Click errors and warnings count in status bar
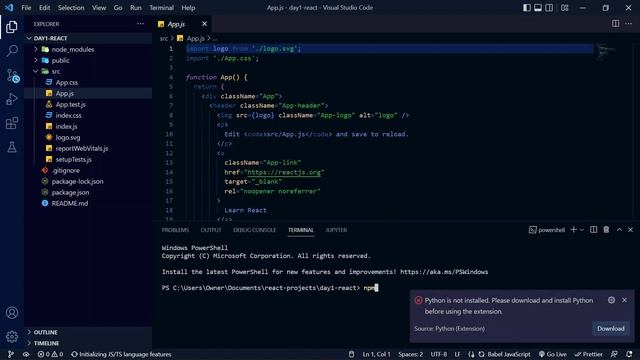The image size is (640, 360). [50, 354]
